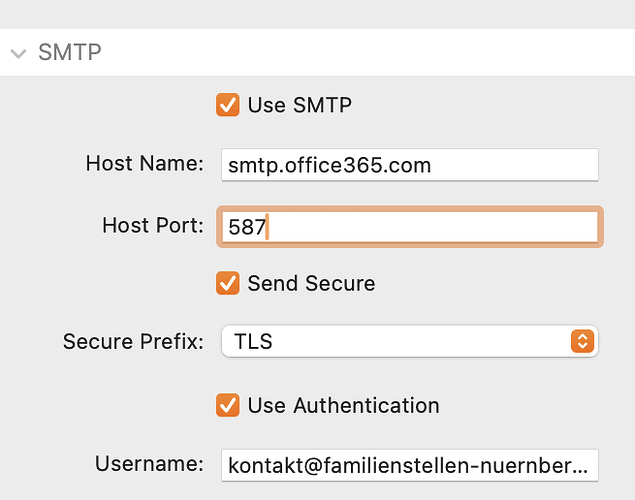Click the Use Authentication label text
The height and width of the screenshot is (500, 635).
(x=343, y=405)
